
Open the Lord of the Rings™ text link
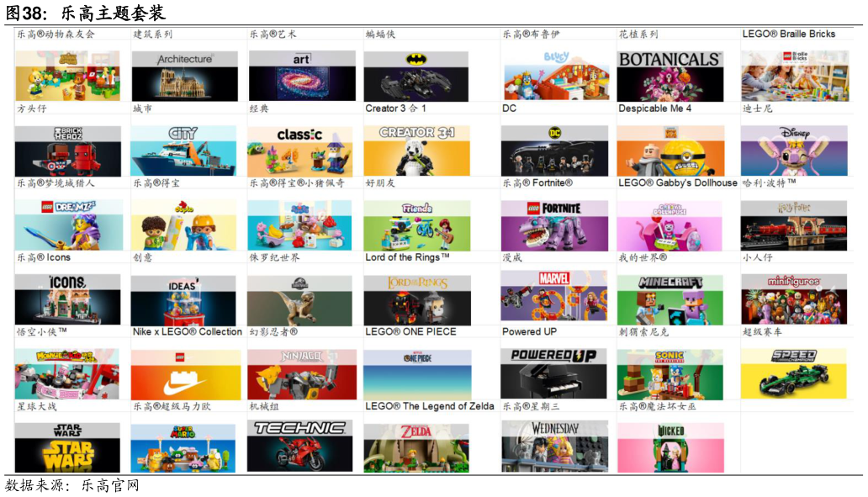click(407, 257)
